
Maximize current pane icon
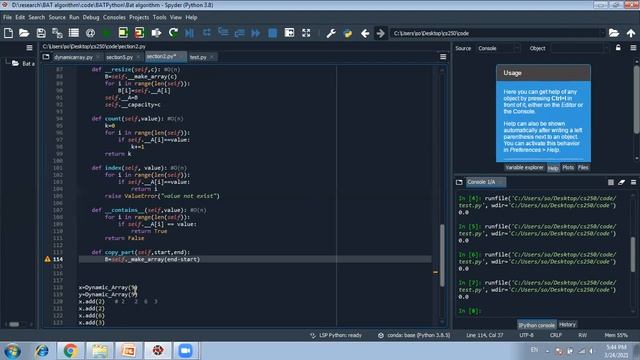click(x=289, y=33)
